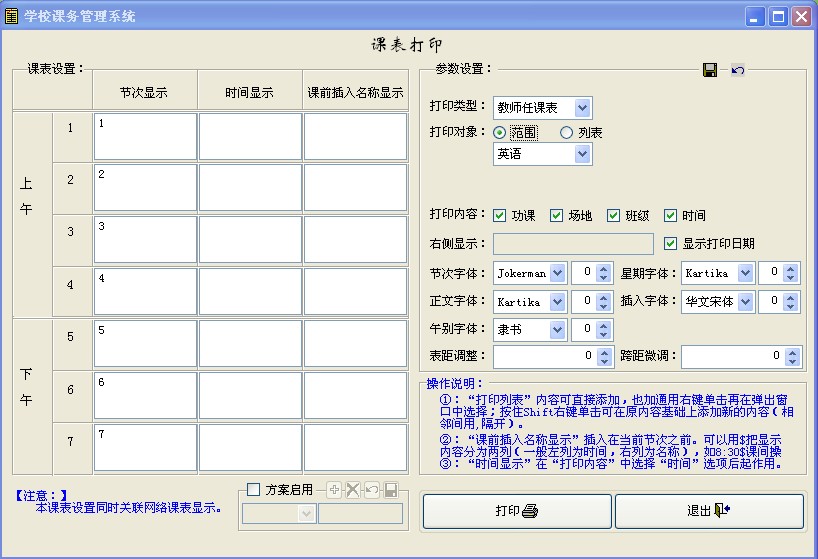Click the 下午 row group label
The image size is (818, 559).
[x=26, y=387]
